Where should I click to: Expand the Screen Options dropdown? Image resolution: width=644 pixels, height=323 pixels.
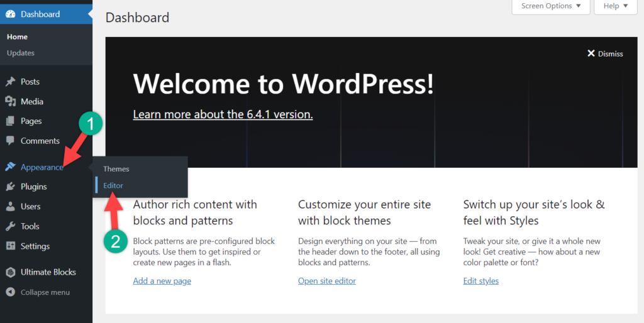click(552, 6)
